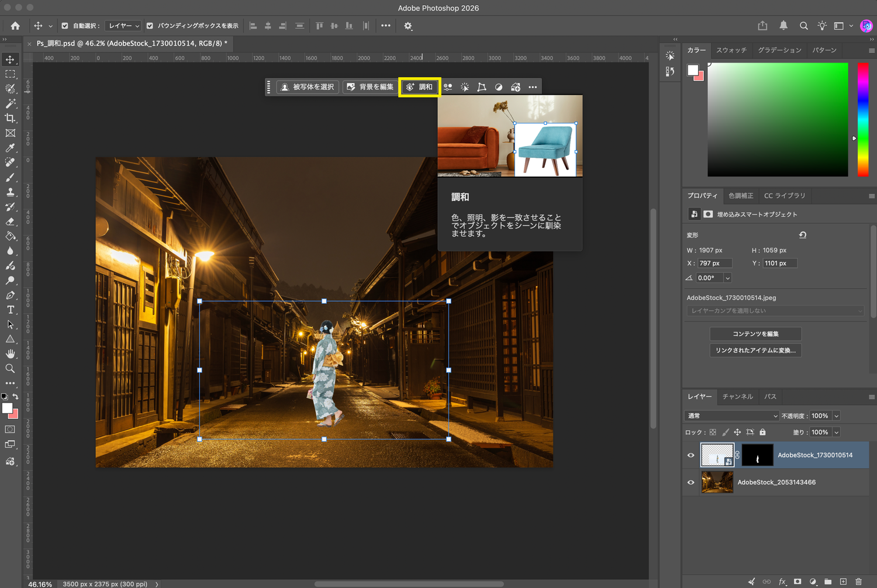Click リンクされたアイテムに変換 button
Viewport: 877px width, 588px height.
[755, 350]
